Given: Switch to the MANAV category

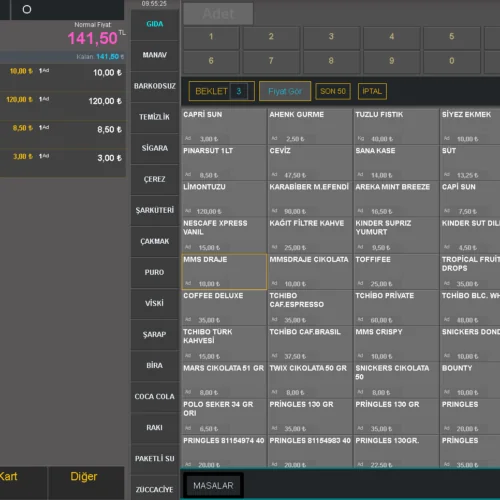Looking at the screenshot, I should 155,55.
